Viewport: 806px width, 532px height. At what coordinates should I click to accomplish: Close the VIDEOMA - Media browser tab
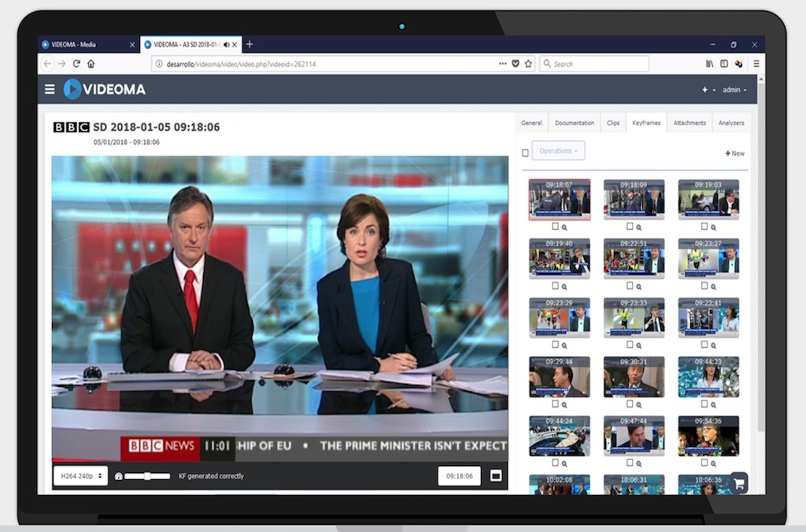pyautogui.click(x=132, y=45)
